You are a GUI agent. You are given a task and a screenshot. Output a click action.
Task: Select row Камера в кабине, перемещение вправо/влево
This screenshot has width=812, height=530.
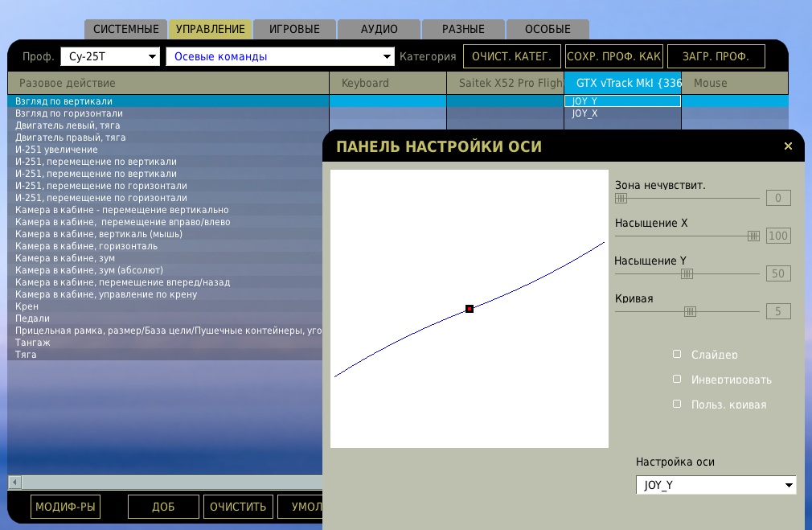(x=166, y=222)
